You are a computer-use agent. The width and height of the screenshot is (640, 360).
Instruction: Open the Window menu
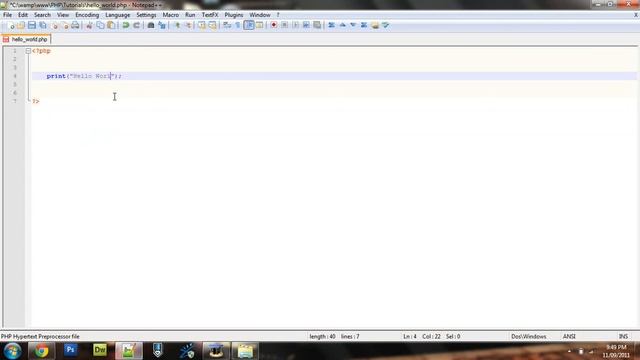pos(260,15)
